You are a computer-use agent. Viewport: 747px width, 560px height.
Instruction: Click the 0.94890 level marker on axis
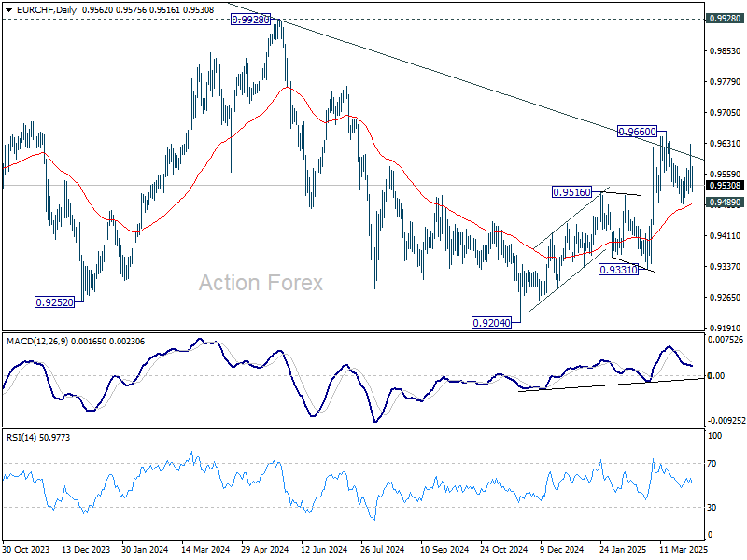(726, 203)
